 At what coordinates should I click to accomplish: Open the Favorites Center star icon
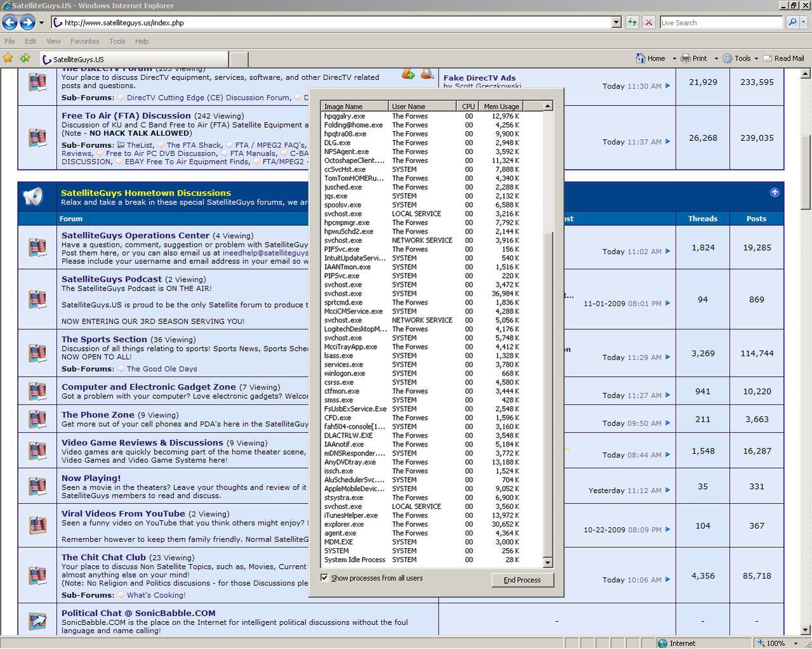coord(8,58)
